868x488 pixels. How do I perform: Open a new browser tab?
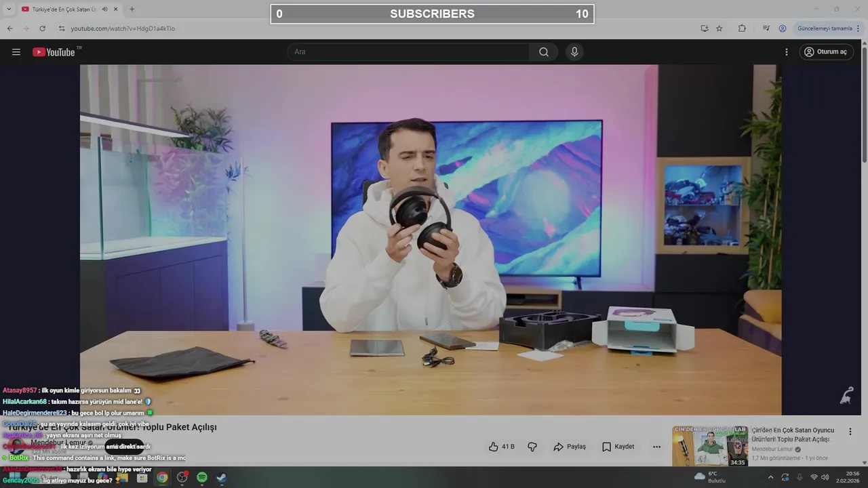click(x=132, y=9)
